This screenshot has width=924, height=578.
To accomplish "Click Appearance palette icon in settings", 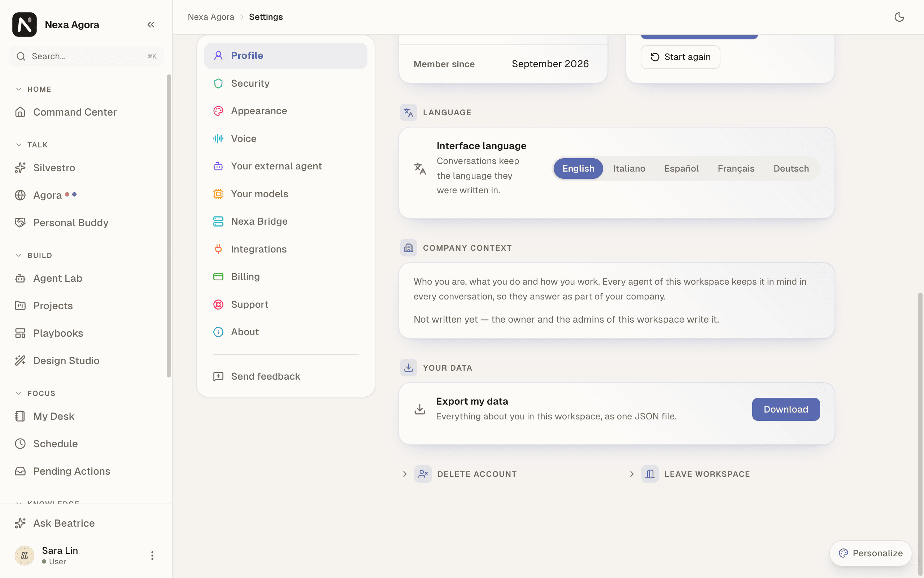I will (x=218, y=111).
